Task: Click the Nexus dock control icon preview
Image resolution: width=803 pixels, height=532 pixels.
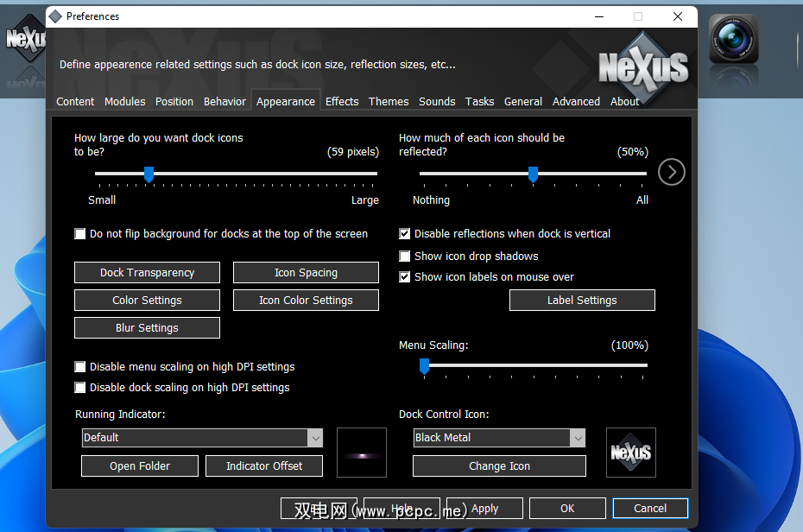Action: click(x=631, y=453)
